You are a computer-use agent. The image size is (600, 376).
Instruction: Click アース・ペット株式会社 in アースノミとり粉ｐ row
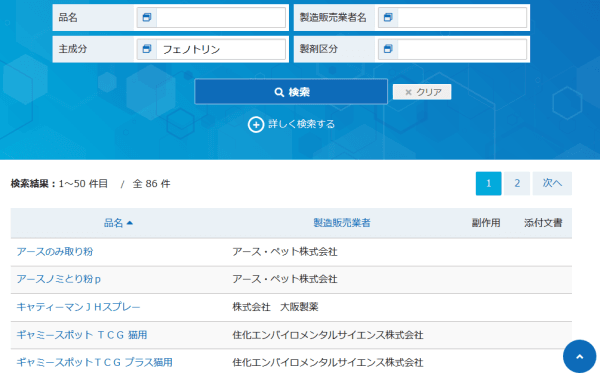point(285,279)
